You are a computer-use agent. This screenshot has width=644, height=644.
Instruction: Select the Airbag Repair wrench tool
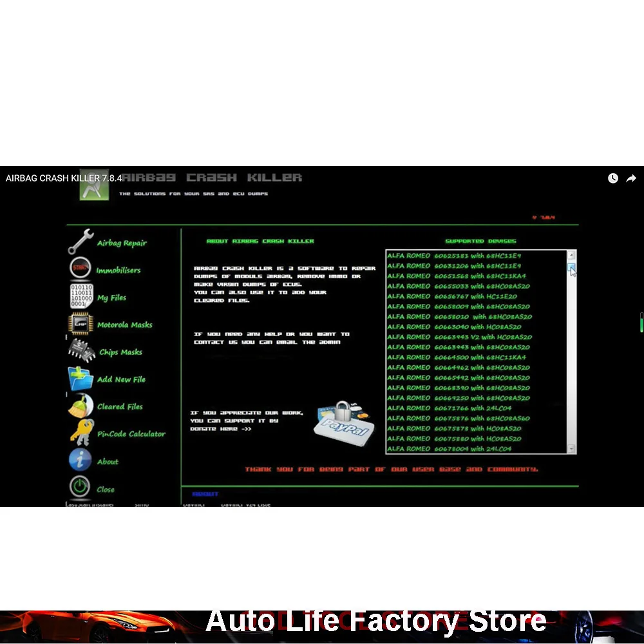(82, 241)
